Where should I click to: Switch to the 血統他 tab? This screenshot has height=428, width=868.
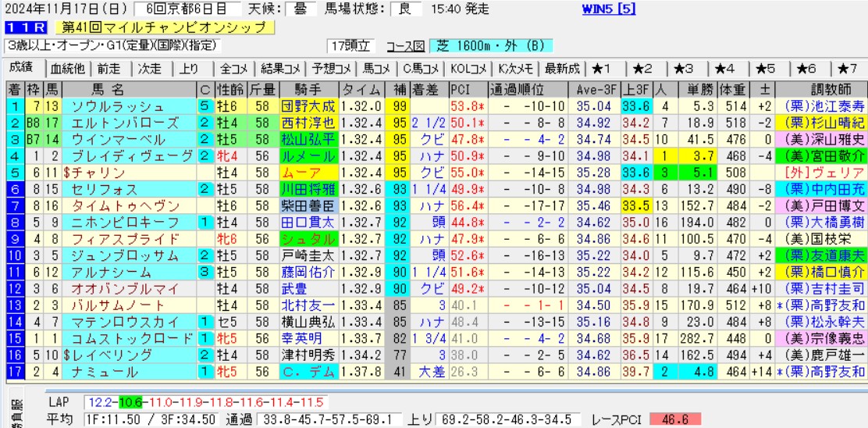click(x=68, y=68)
